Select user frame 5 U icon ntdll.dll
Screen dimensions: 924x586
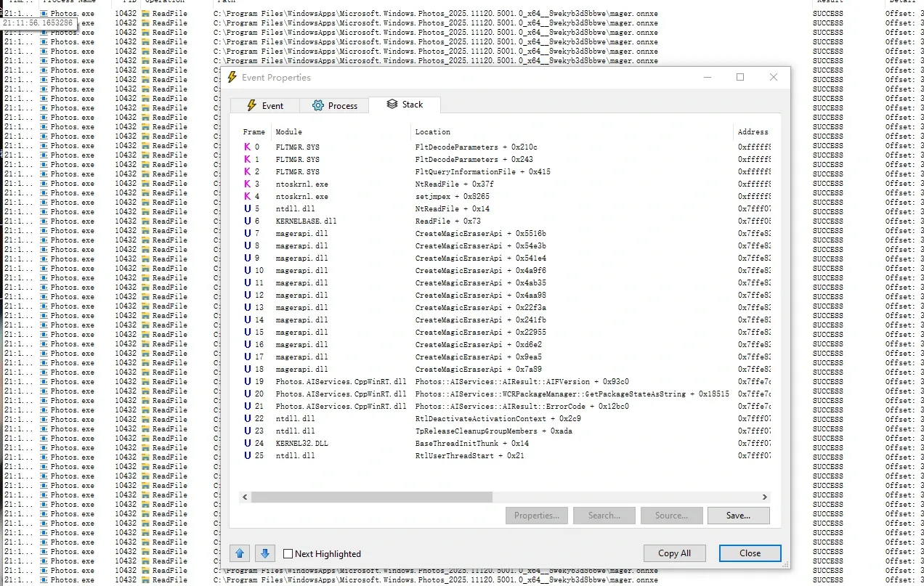pos(248,208)
